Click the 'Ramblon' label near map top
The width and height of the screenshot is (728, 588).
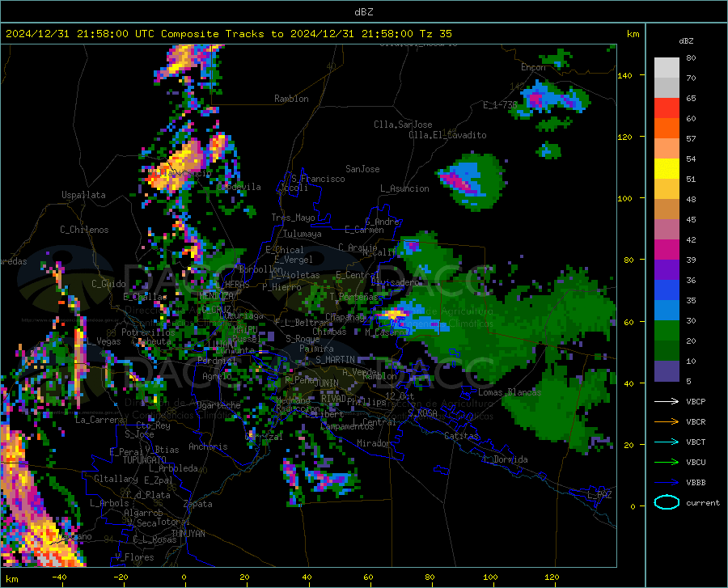click(x=291, y=99)
